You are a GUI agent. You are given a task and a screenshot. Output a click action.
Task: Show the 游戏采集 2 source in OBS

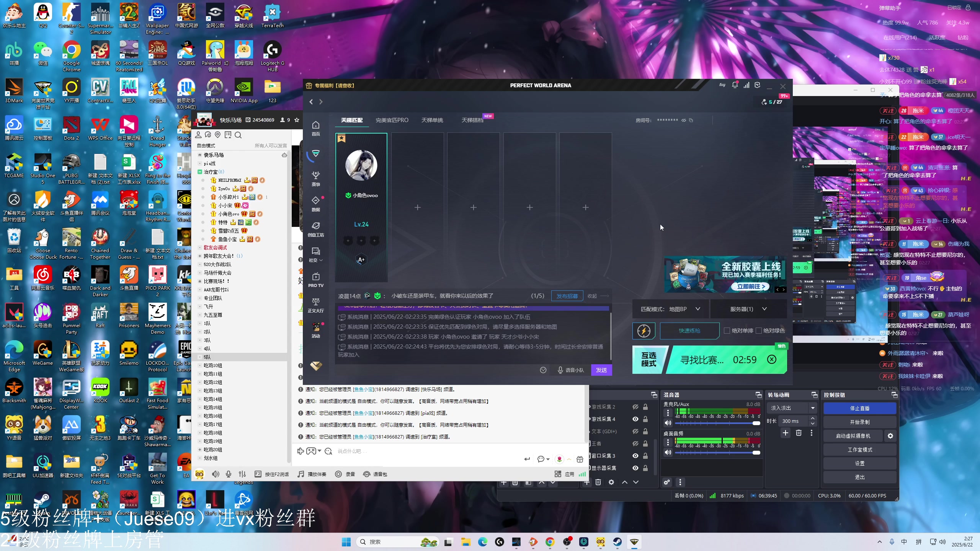pyautogui.click(x=635, y=407)
